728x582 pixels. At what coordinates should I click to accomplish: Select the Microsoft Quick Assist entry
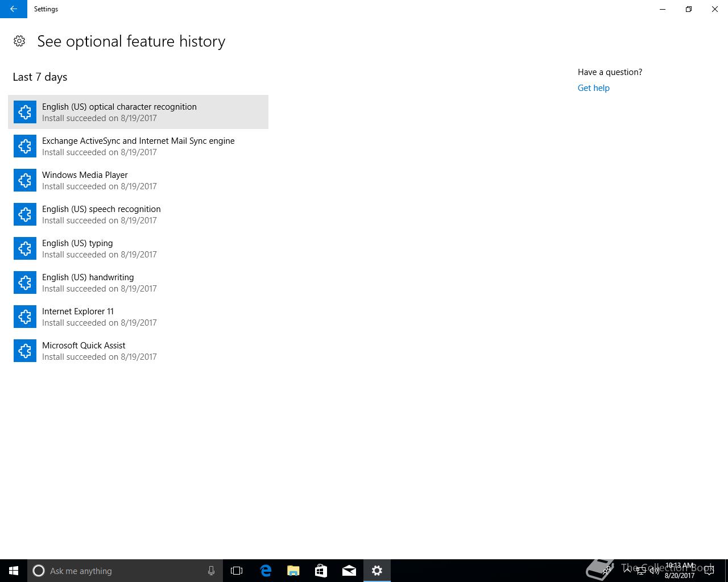tap(138, 351)
